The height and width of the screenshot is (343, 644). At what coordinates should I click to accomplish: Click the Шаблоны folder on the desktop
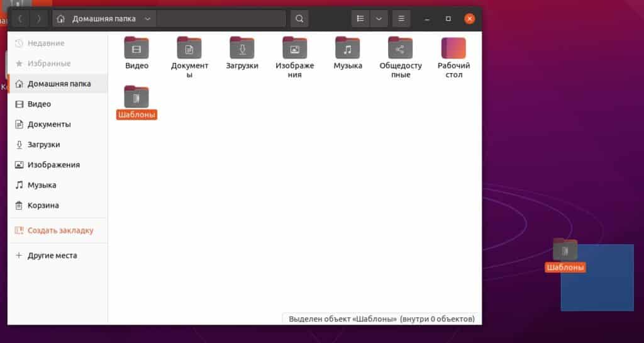point(565,251)
